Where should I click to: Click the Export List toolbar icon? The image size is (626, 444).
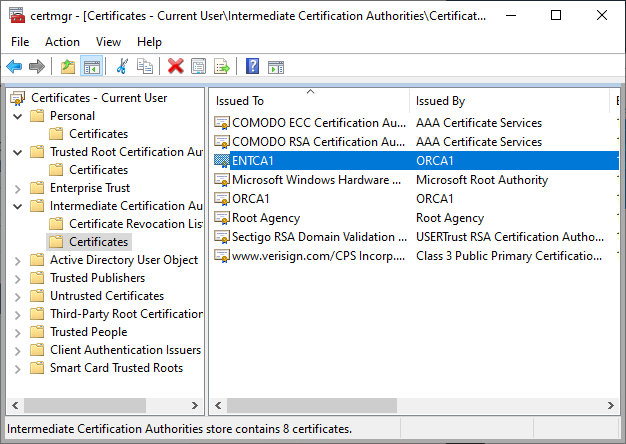point(222,66)
